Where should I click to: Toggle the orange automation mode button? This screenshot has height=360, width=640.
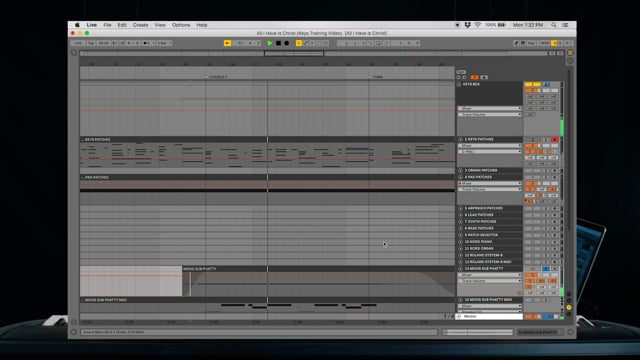coord(474,77)
